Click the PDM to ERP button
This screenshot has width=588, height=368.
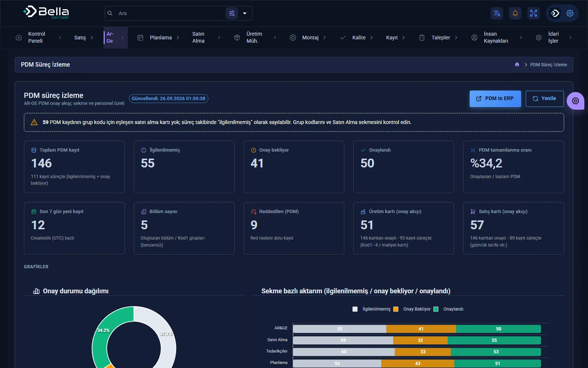tap(495, 99)
